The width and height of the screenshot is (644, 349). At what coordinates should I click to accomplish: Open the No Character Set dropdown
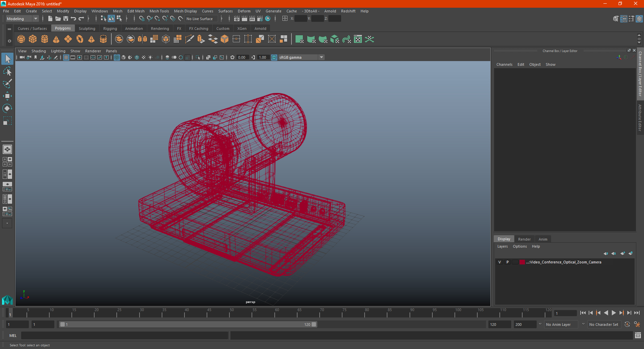(x=604, y=325)
